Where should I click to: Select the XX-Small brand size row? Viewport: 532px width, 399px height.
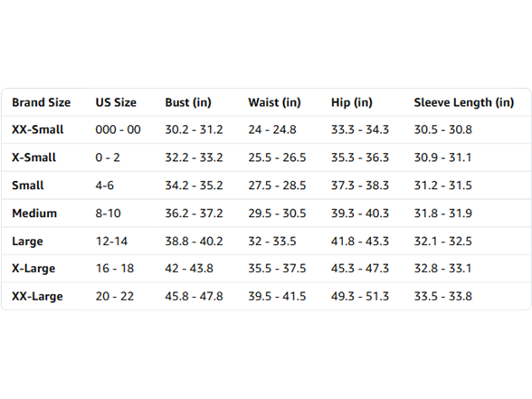(266, 129)
